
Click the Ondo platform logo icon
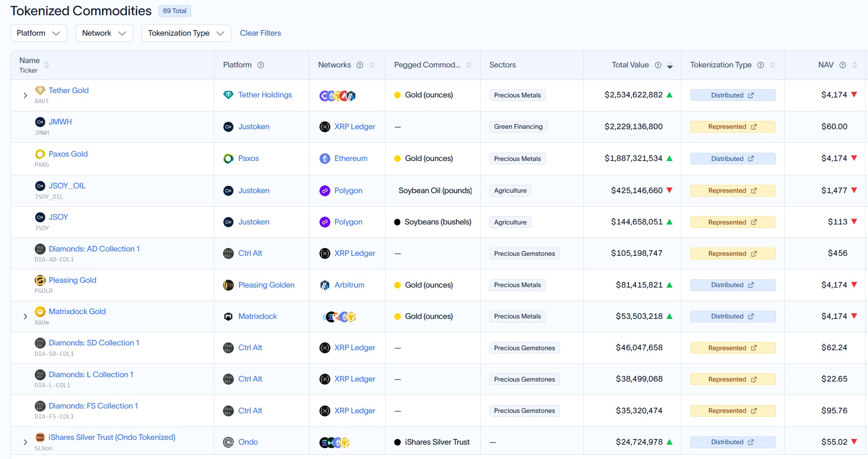[x=228, y=442]
